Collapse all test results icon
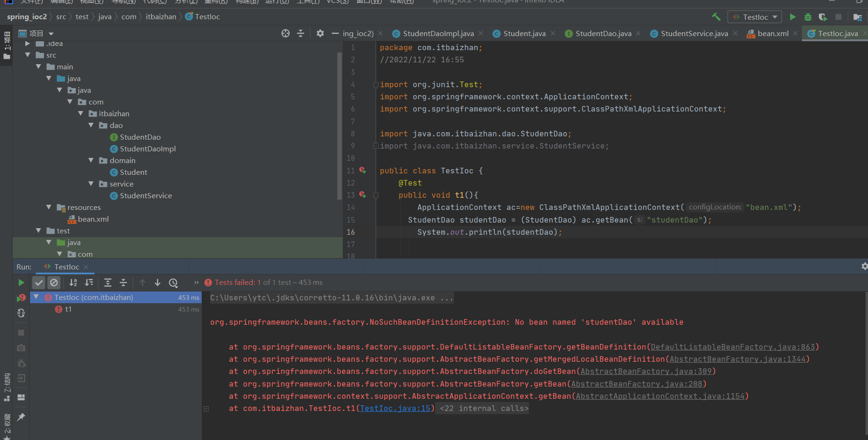Screen dimensions: 868x440 pyautogui.click(x=123, y=283)
